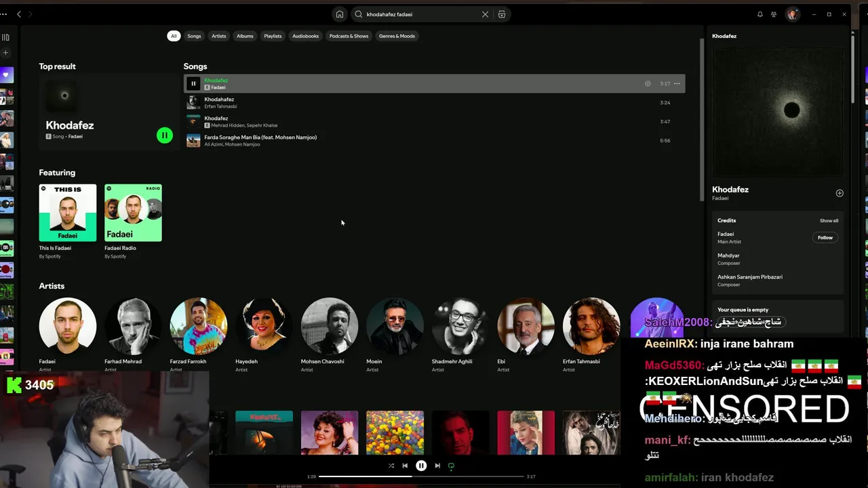The height and width of the screenshot is (488, 868).
Task: Pause Khodafez with green top result button
Action: 164,136
